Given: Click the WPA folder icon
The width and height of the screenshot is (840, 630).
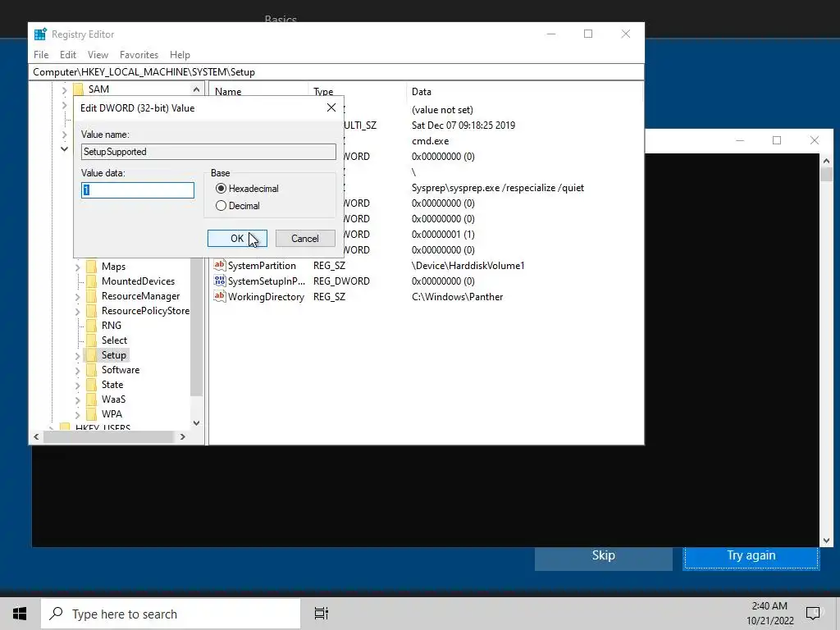Looking at the screenshot, I should click(92, 413).
